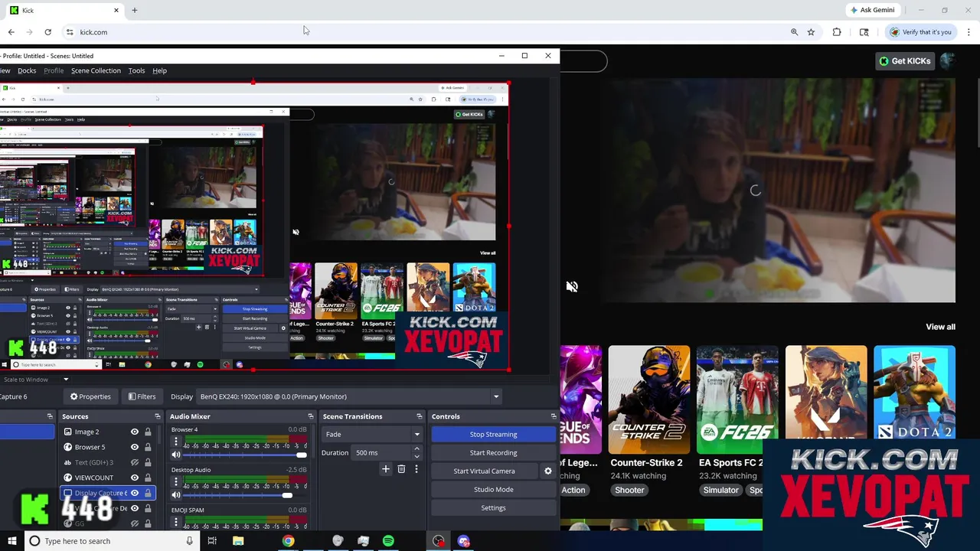Expand the Scale to Window dropdown
This screenshot has width=980, height=551.
(66, 380)
